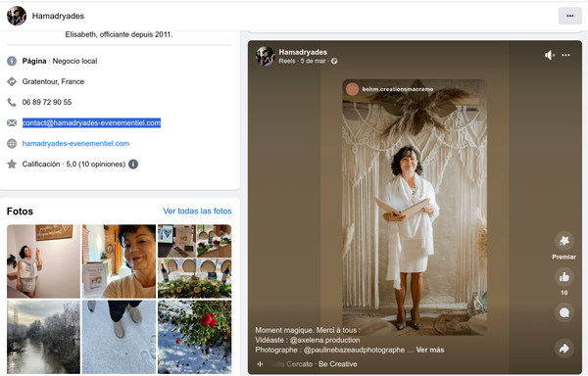This screenshot has width=588, height=376.
Task: Click the Hamadryades avatar on the reel post
Action: tap(266, 56)
